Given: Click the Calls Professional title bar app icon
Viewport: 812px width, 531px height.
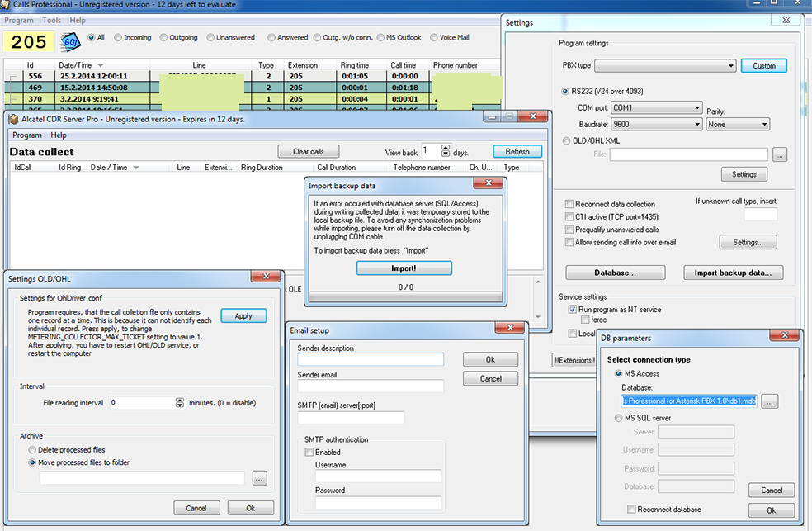Looking at the screenshot, I should (x=5, y=5).
